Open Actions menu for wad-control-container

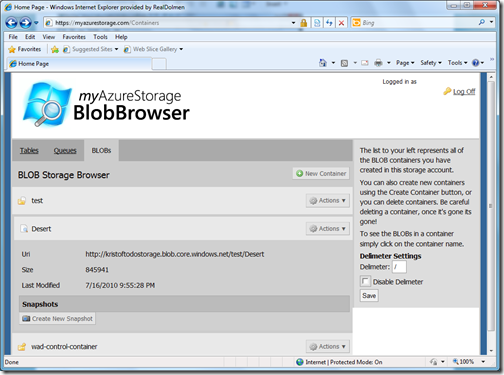(328, 347)
